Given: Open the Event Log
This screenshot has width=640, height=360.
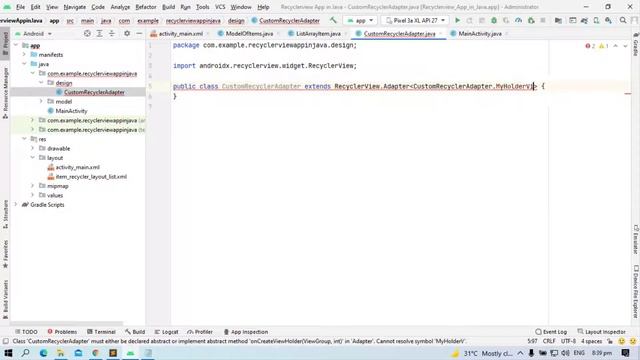Looking at the screenshot, I should click(x=551, y=332).
